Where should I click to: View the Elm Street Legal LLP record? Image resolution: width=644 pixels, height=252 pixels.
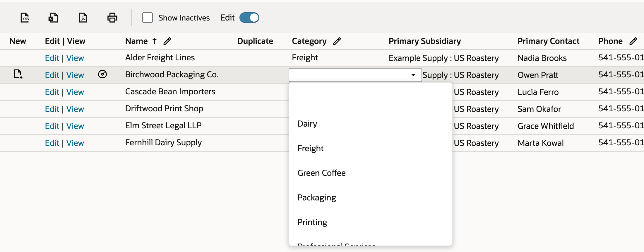[x=75, y=126]
